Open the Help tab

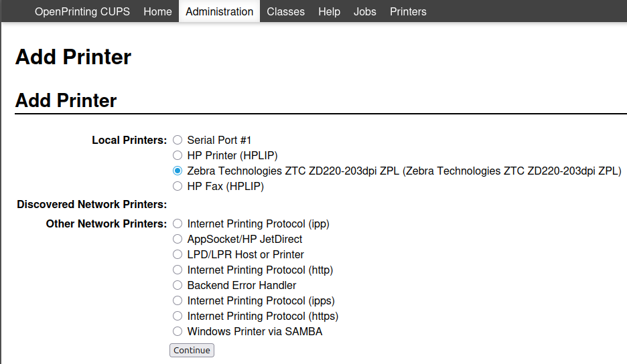(329, 11)
